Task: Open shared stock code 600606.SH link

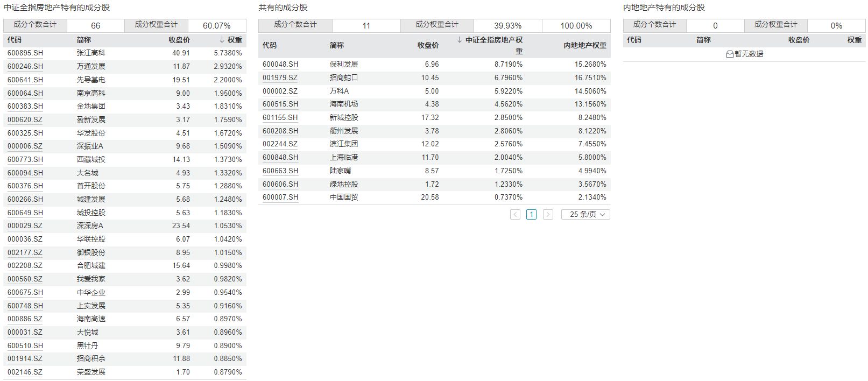Action: click(x=280, y=184)
